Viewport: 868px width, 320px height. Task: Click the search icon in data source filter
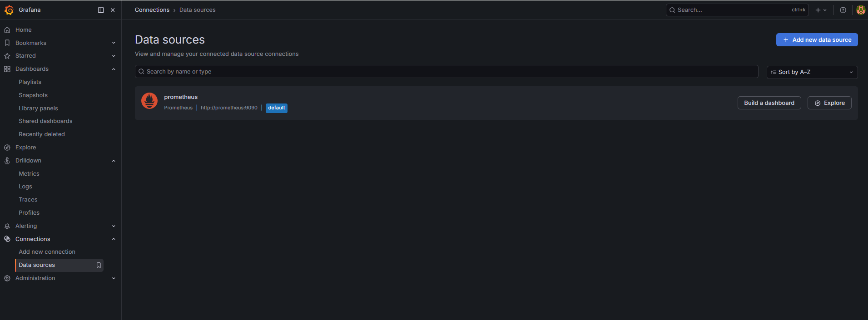[x=141, y=72]
